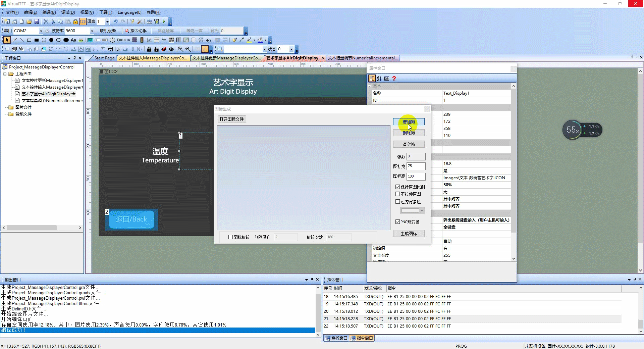Pick the QR code control tool

point(171,40)
